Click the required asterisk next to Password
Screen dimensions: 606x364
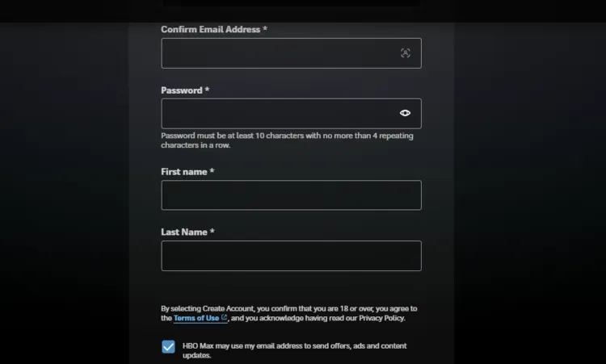[207, 90]
